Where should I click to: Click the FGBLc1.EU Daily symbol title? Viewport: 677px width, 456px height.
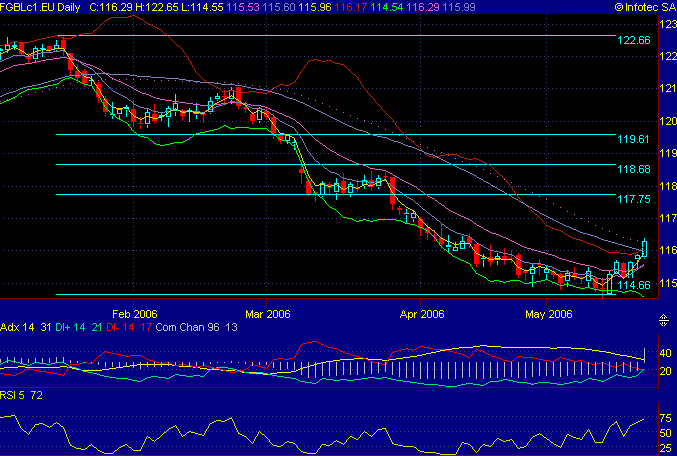(42, 7)
